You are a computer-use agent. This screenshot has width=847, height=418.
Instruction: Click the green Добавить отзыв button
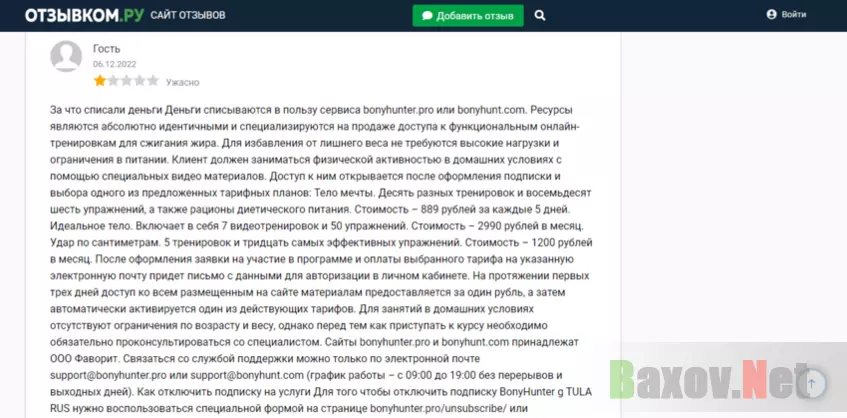pos(468,16)
